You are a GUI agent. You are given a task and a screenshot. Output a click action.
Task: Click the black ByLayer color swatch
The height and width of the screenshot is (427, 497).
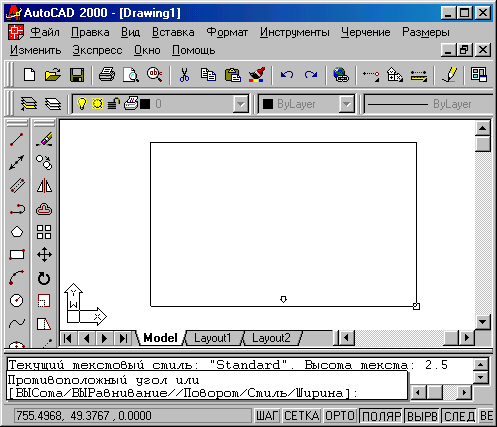click(268, 104)
